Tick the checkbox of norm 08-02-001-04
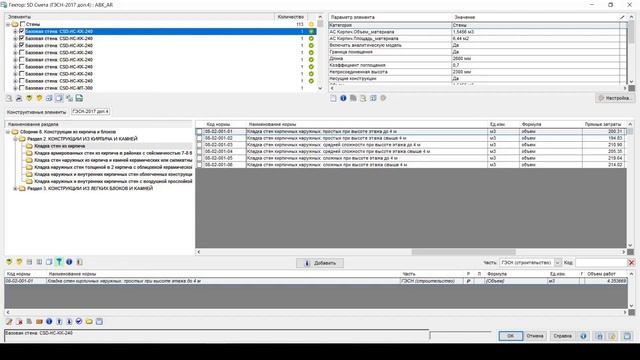The width and height of the screenshot is (640, 360). 199,151
